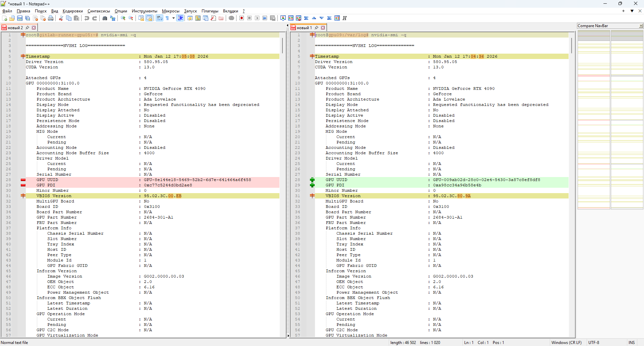Close the Compare NavBar panel
The image size is (644, 346).
[641, 26]
